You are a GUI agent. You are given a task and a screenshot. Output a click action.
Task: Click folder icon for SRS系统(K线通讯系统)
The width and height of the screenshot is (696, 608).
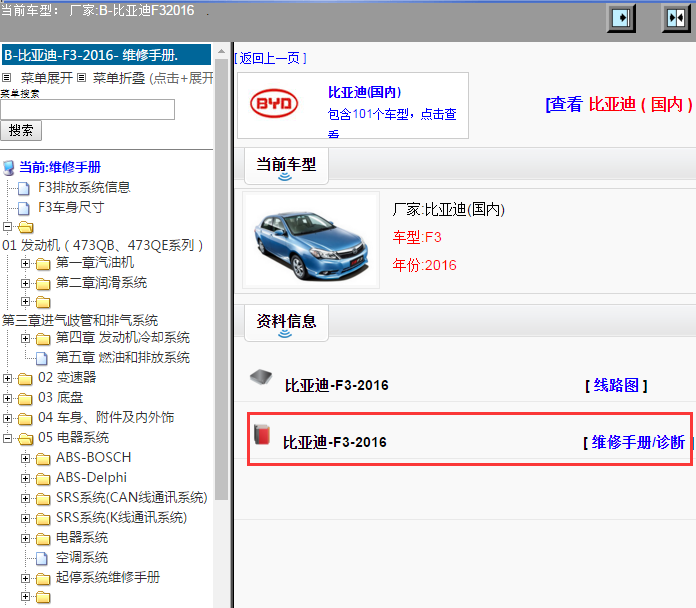point(43,519)
